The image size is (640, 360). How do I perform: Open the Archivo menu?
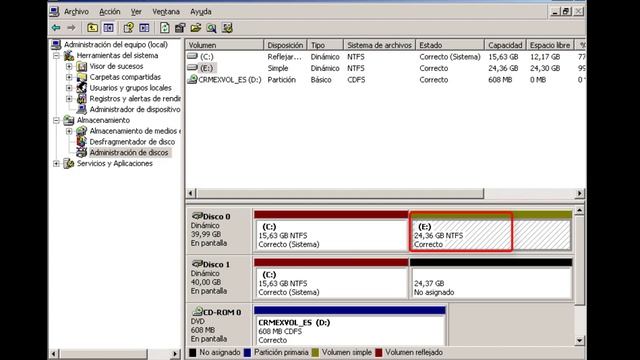pyautogui.click(x=76, y=12)
